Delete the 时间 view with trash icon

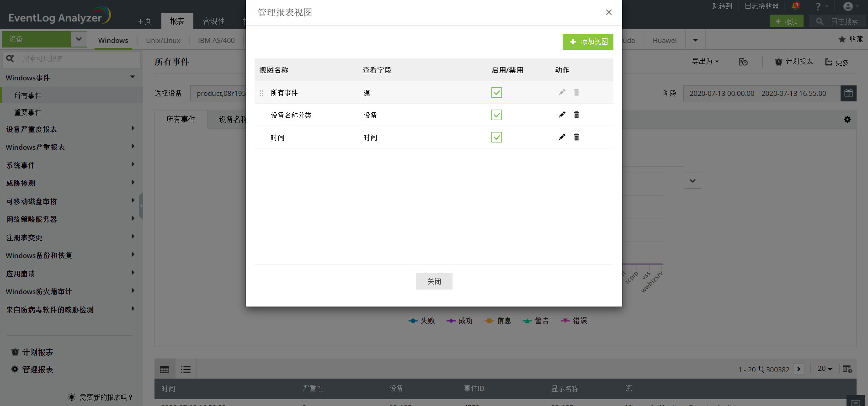(576, 137)
